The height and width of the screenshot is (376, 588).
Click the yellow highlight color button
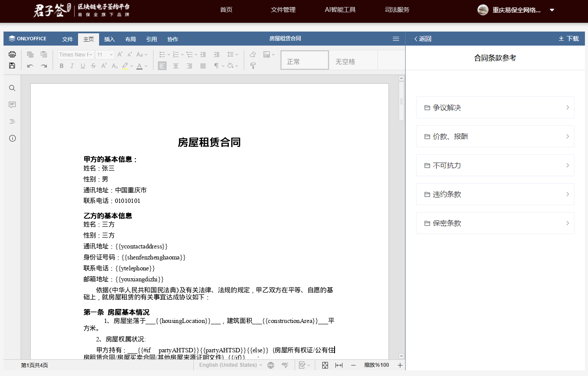[x=125, y=66]
